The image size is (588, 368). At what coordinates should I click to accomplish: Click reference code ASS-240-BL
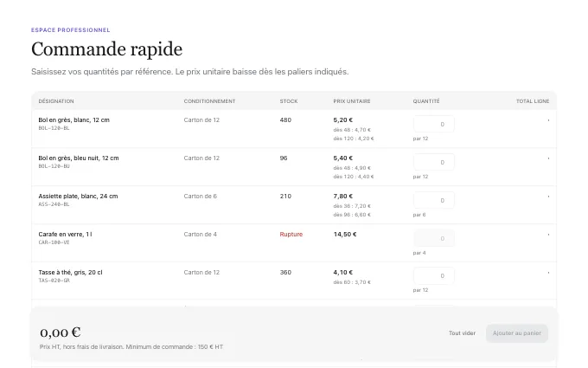(54, 204)
